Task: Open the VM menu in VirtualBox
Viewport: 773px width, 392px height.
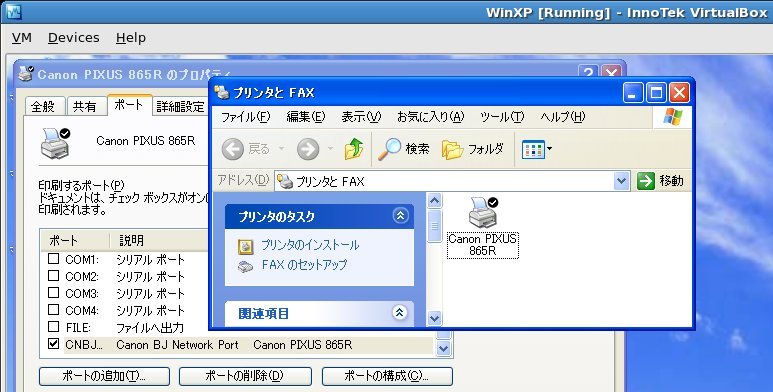Action: (22, 38)
